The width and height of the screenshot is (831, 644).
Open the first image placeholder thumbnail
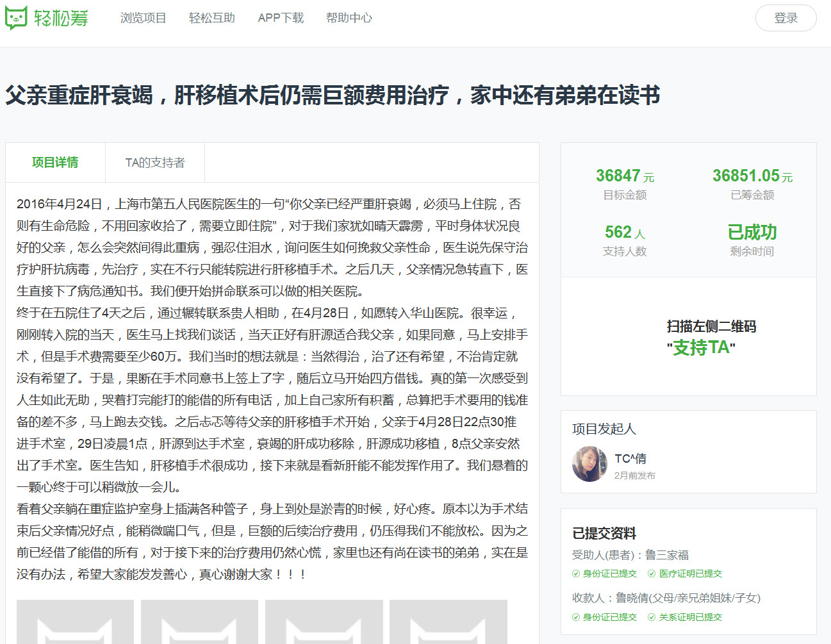75,622
